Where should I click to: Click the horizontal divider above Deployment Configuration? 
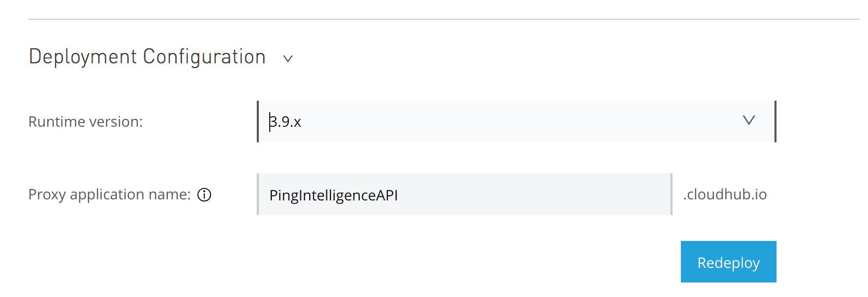443,19
